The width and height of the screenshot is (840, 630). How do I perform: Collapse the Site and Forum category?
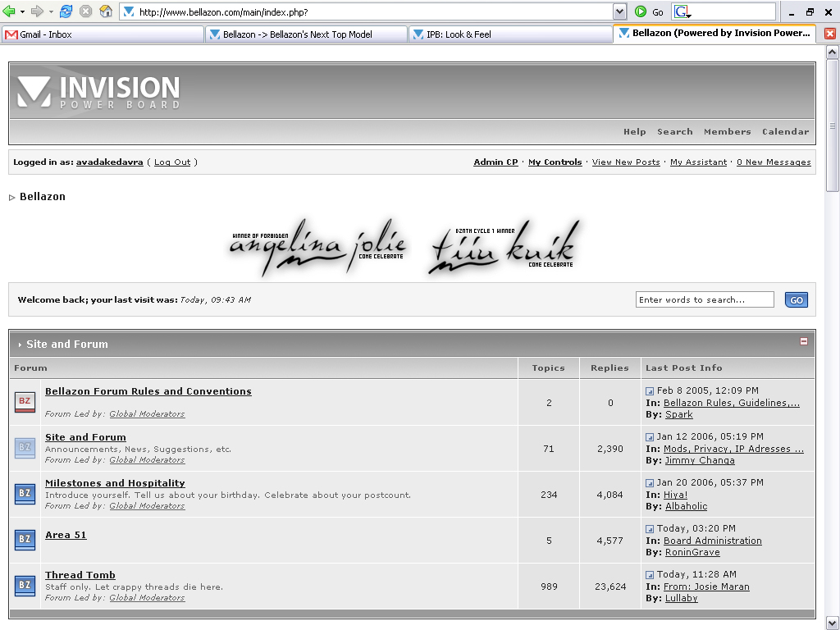pos(804,341)
